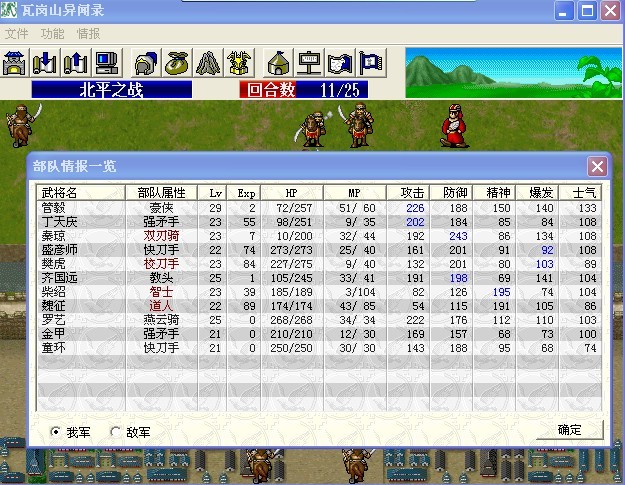The width and height of the screenshot is (625, 485).
Task: Click the castle gate toolbar icon
Action: point(15,62)
